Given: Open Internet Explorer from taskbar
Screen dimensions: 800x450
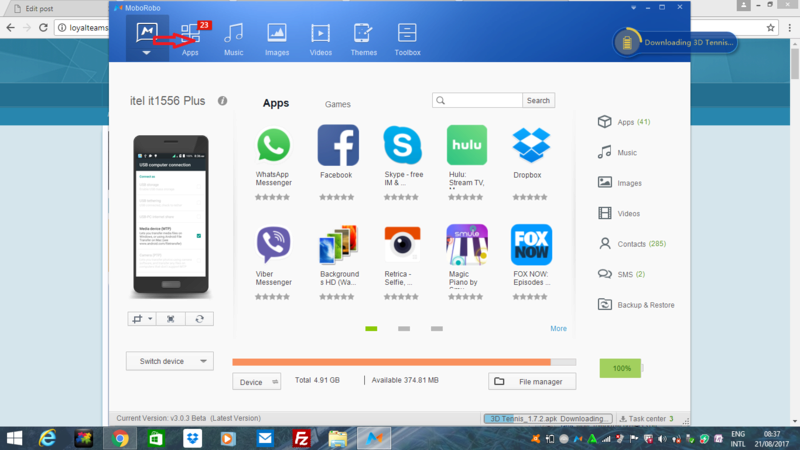Looking at the screenshot, I should (47, 438).
